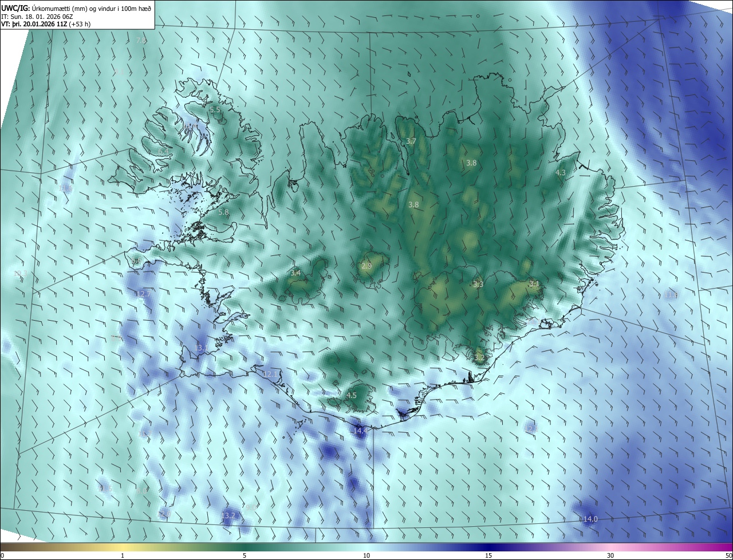Click the 10 tick on the color scale

tap(366, 555)
